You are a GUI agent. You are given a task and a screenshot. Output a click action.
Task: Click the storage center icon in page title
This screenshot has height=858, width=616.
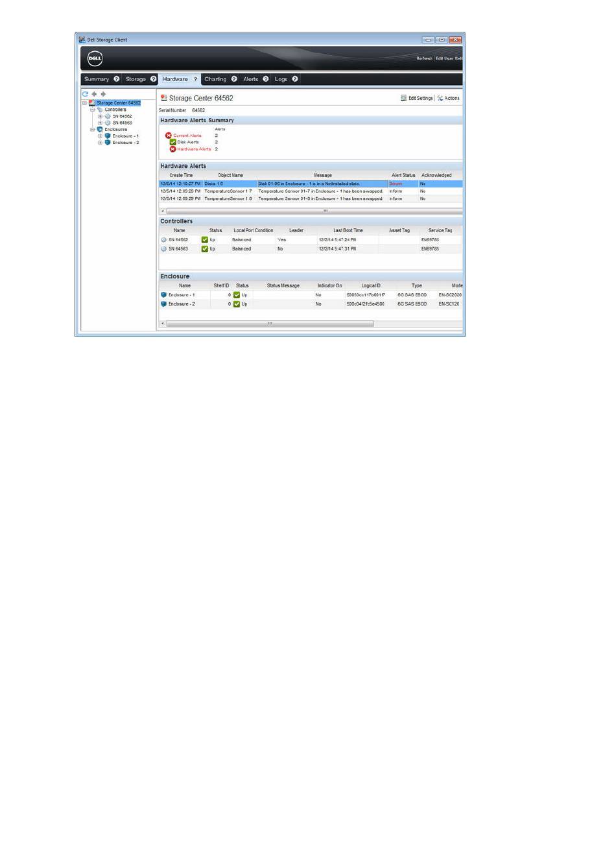[x=164, y=98]
